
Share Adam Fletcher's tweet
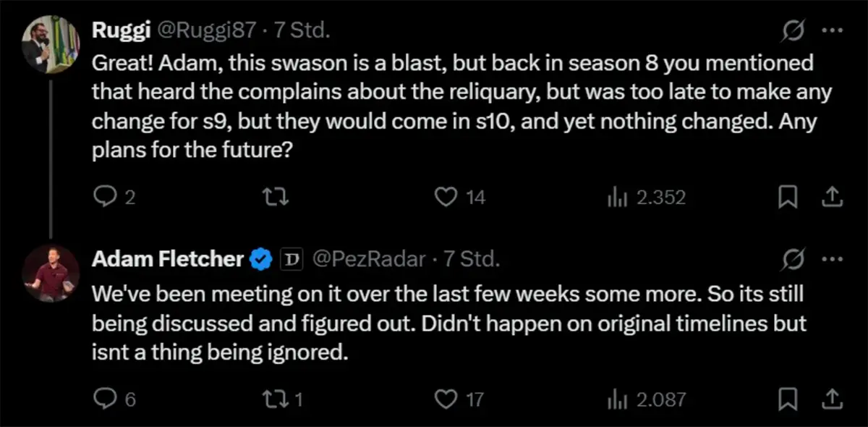[x=832, y=398]
